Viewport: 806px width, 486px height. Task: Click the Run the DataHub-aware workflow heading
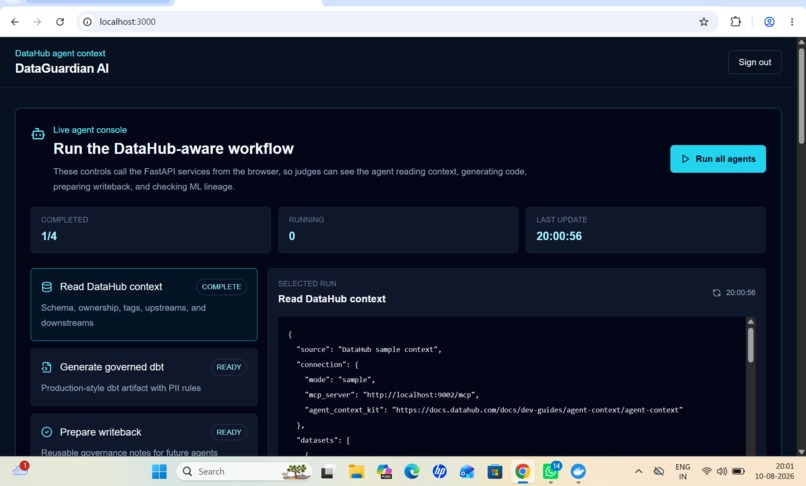pyautogui.click(x=174, y=149)
